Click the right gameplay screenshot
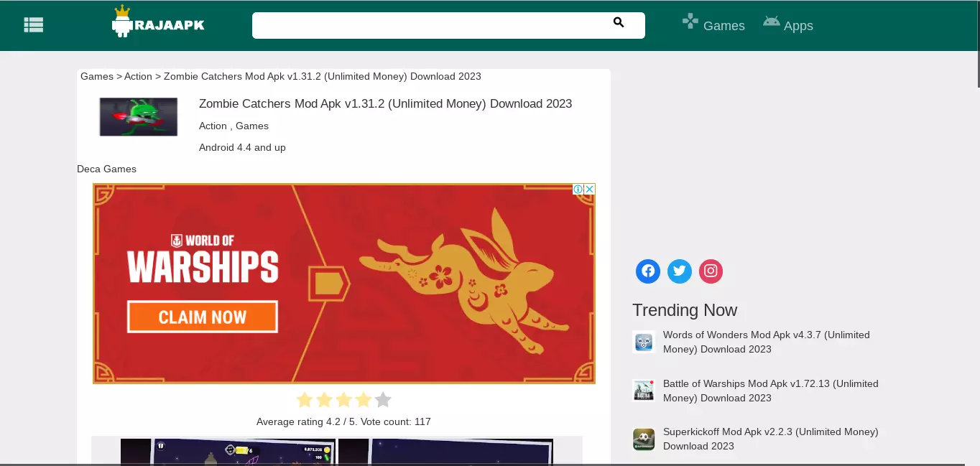Image resolution: width=980 pixels, height=466 pixels. 445,452
